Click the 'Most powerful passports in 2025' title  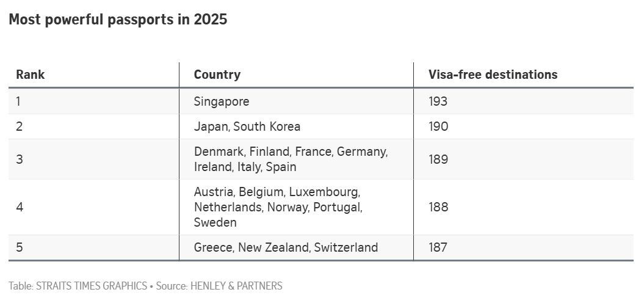(x=118, y=20)
